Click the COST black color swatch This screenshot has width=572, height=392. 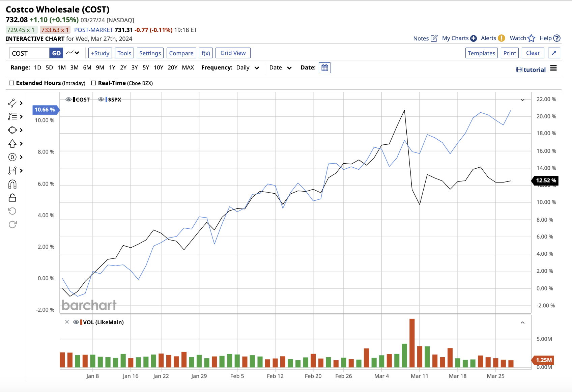(74, 100)
